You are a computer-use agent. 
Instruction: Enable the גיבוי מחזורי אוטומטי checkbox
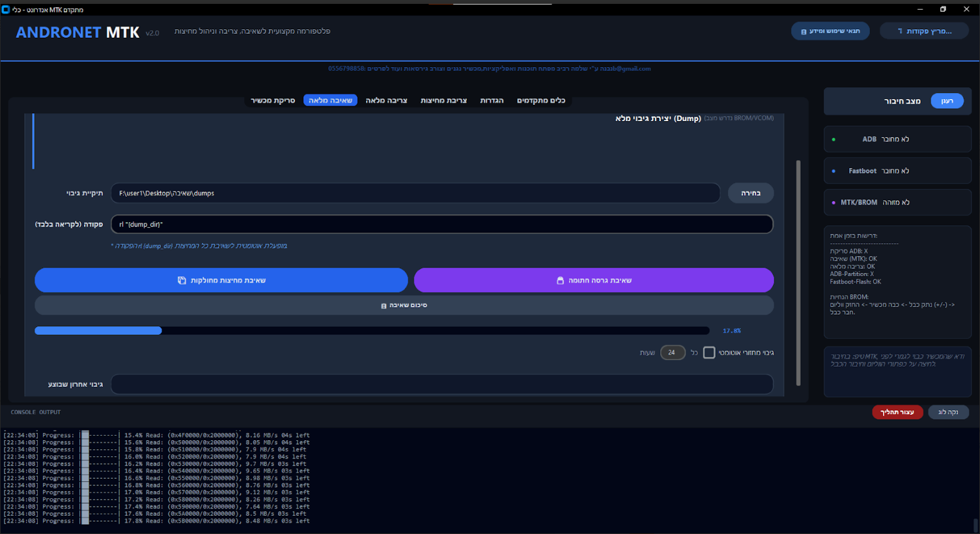[709, 352]
